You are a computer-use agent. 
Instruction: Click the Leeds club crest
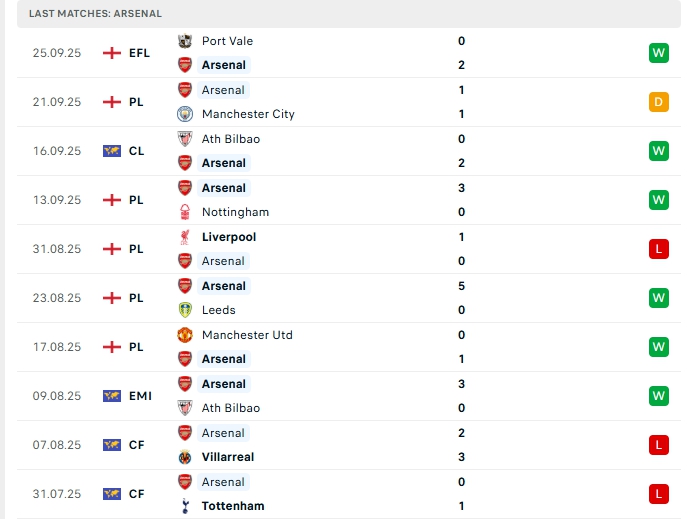(185, 310)
